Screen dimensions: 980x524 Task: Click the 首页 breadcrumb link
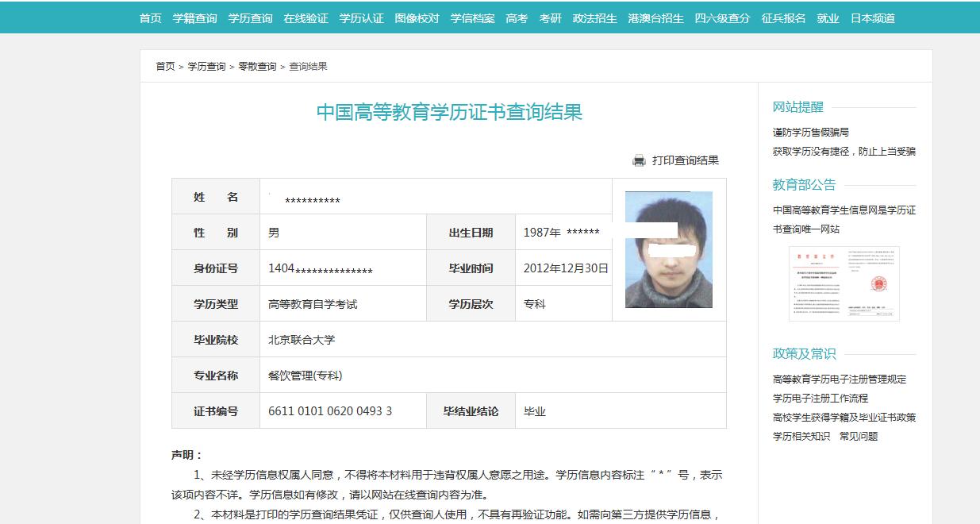click(165, 67)
